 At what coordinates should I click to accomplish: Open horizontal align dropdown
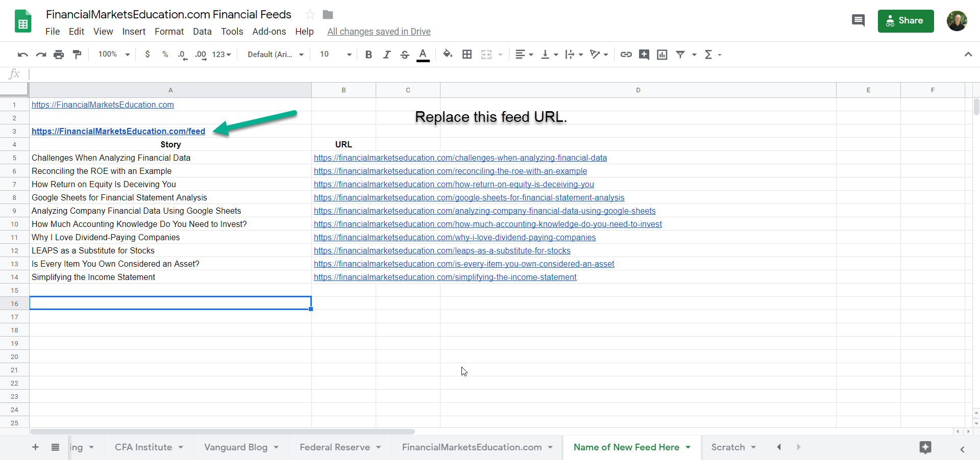pos(524,55)
